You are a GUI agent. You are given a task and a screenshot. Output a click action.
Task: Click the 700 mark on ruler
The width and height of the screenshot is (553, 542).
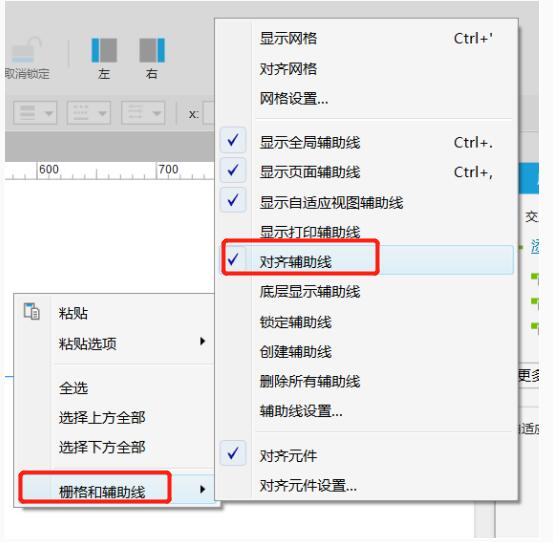[169, 169]
